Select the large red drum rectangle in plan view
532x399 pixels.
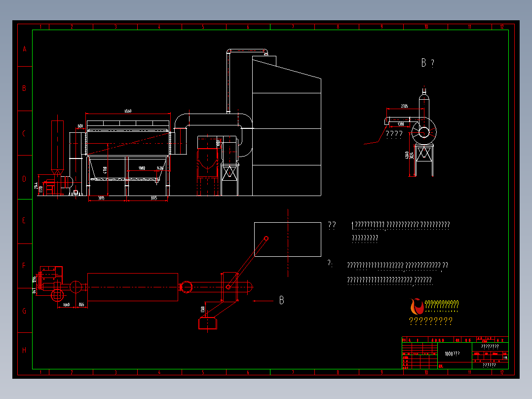(133, 287)
